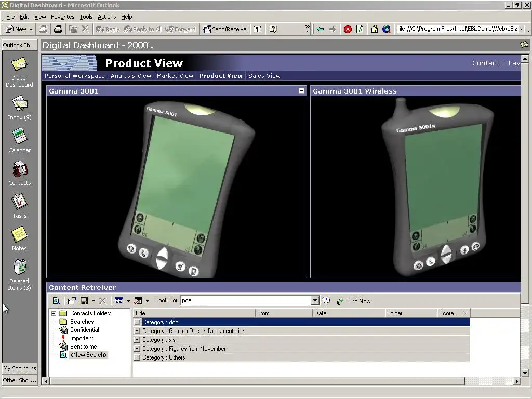Expand Category : doc group

[137, 322]
